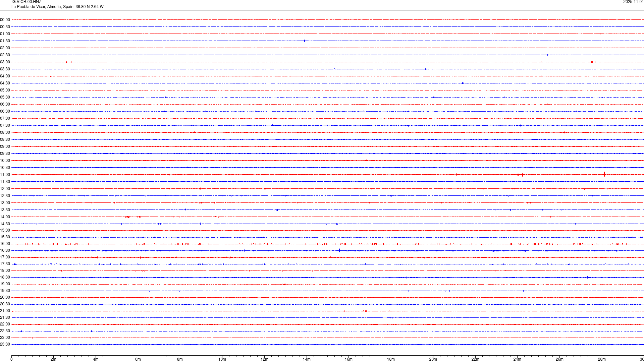Click the station code IG.VICR.00.HNZ title

click(26, 2)
